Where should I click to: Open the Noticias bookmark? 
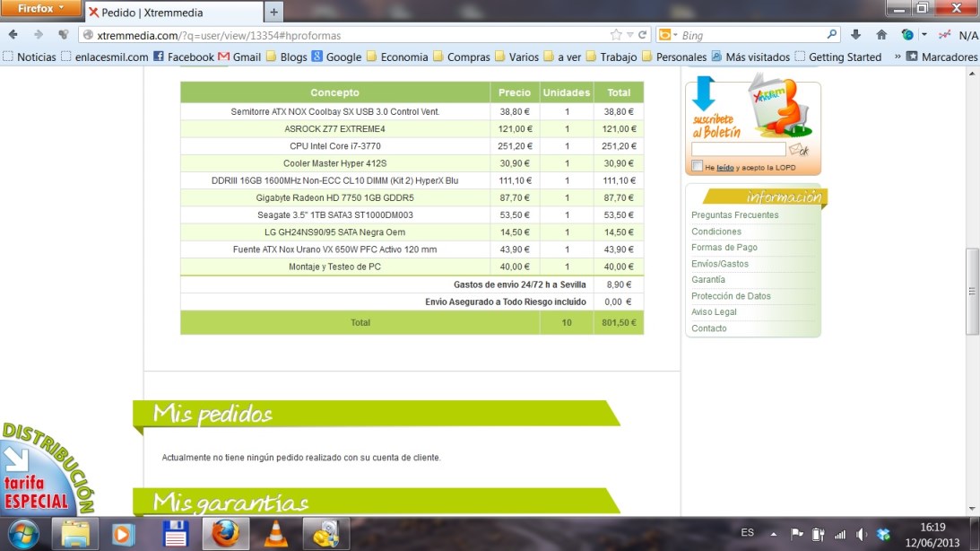click(x=30, y=57)
